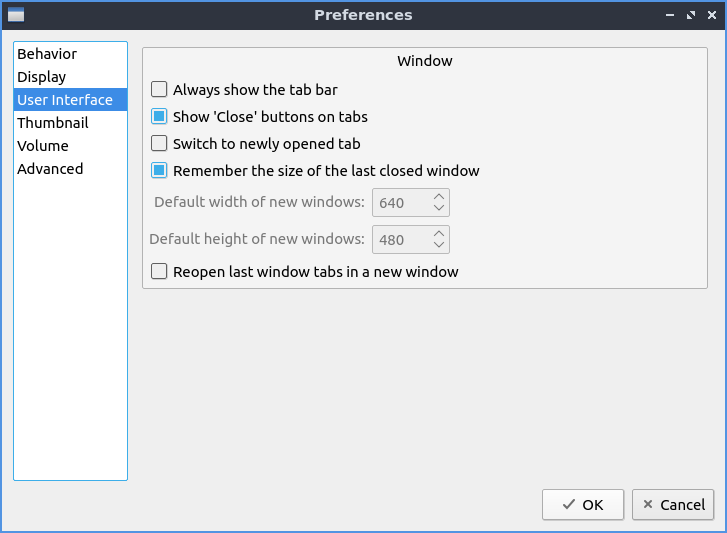Click the default width input field

(x=400, y=203)
